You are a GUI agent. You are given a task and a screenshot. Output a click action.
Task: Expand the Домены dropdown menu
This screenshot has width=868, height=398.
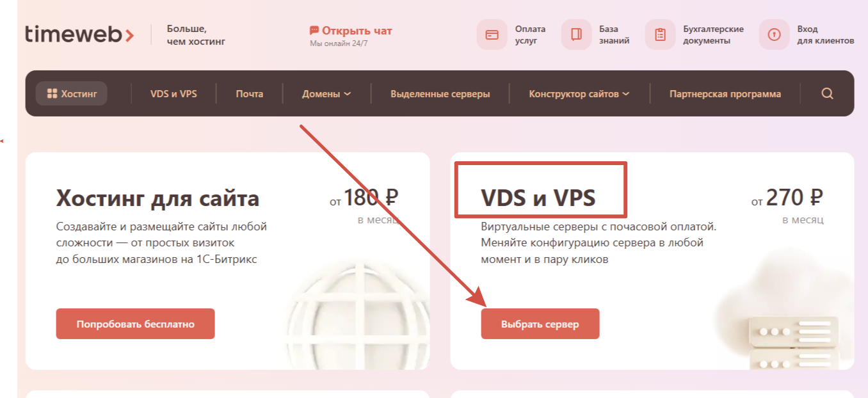coord(326,93)
